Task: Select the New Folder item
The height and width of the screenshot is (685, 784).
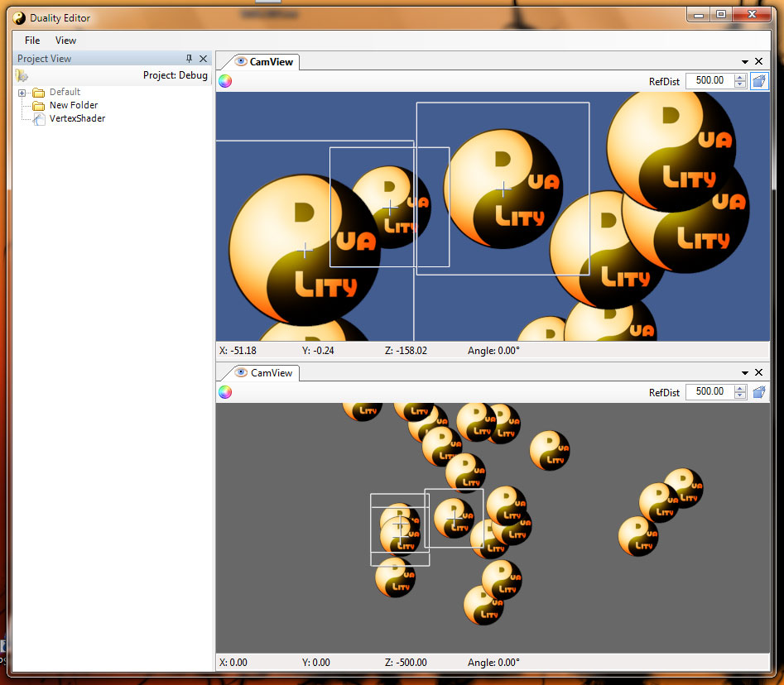Action: pos(74,105)
